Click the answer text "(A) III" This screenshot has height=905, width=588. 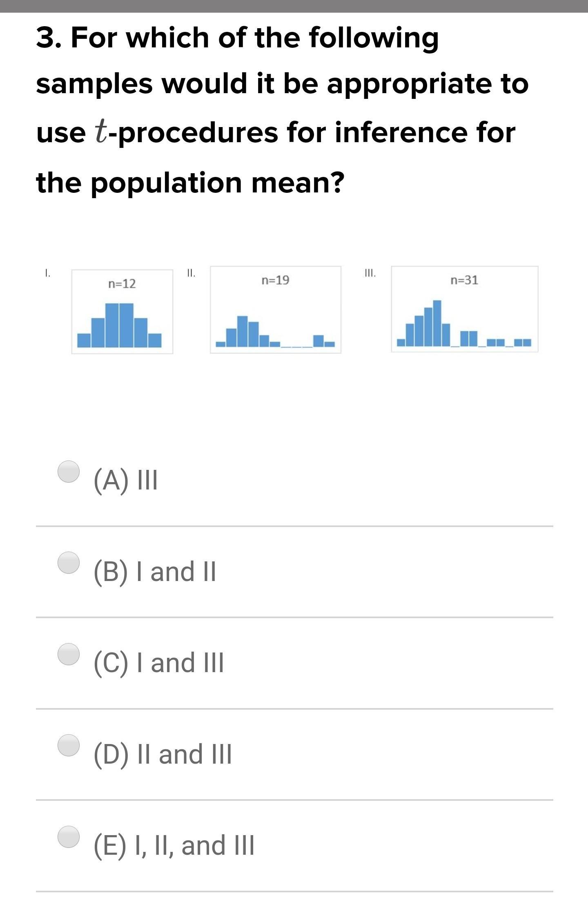(x=125, y=480)
